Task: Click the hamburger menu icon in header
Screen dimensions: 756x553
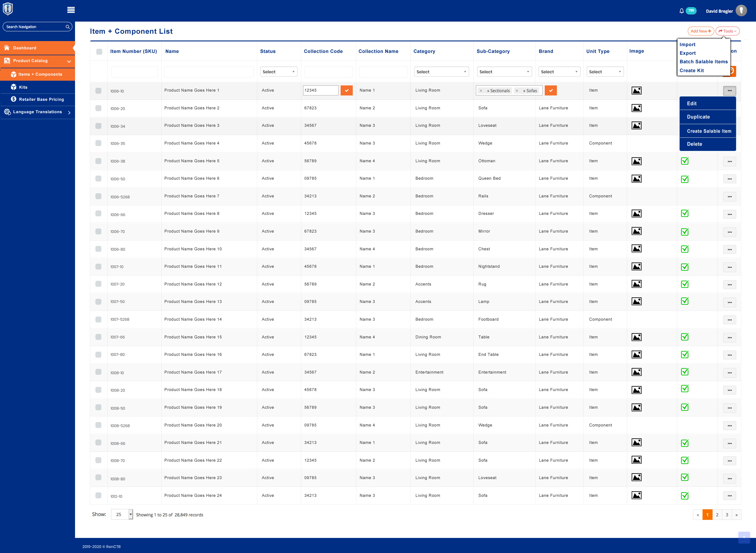Action: click(x=71, y=10)
